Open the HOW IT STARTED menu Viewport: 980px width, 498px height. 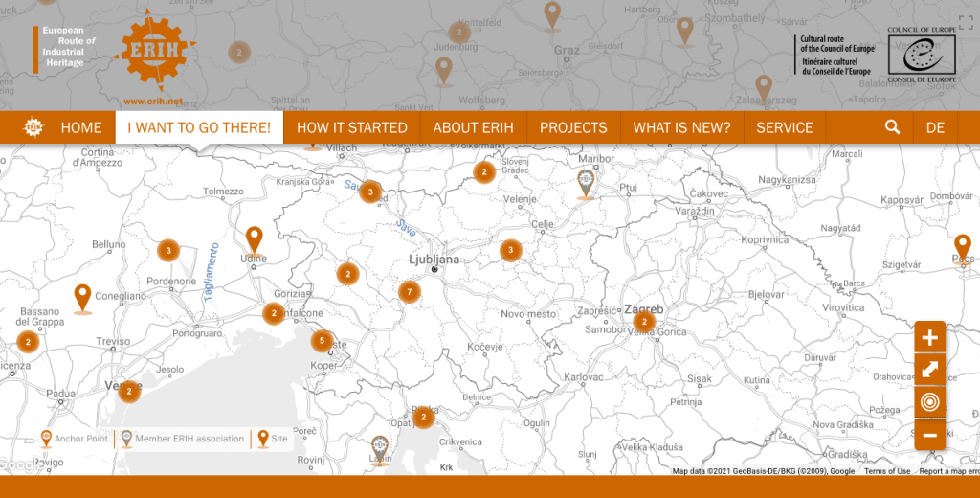coord(352,127)
